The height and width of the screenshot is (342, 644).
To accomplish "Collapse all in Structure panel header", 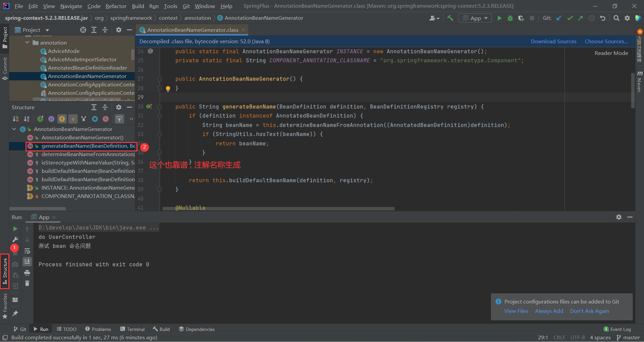I will pyautogui.click(x=105, y=107).
